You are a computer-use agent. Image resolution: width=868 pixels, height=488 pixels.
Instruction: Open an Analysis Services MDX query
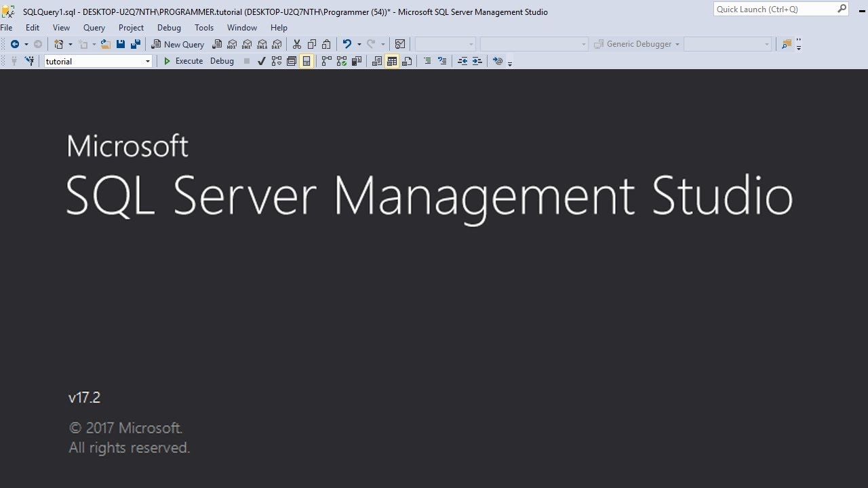pyautogui.click(x=232, y=44)
